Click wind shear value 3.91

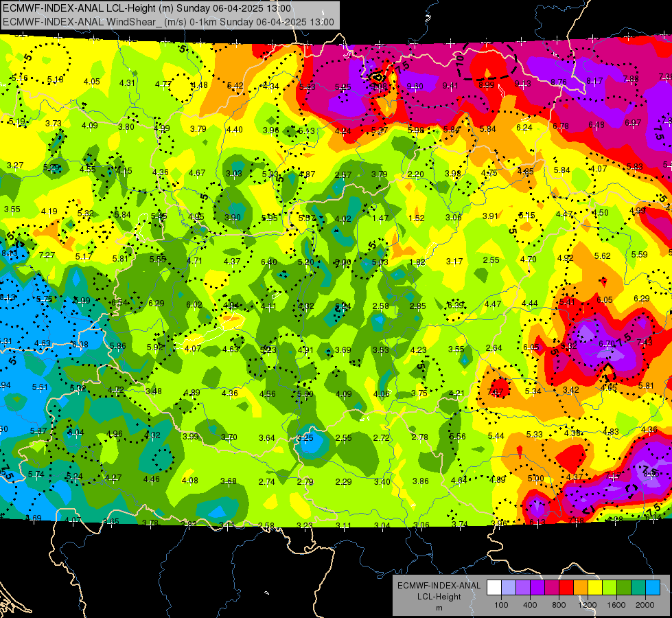490,216
